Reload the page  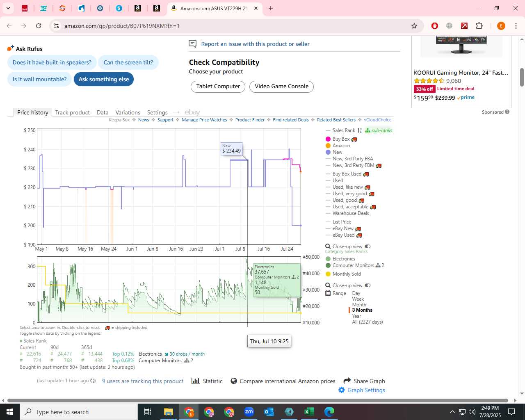[x=39, y=26]
